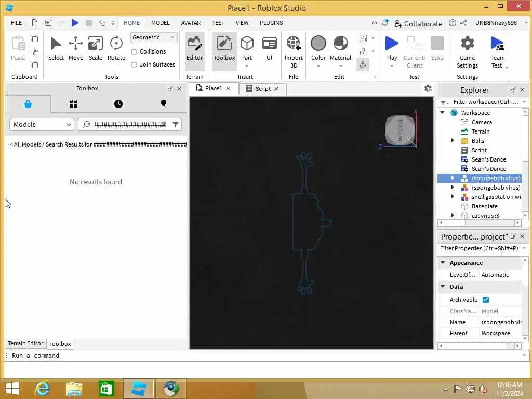Click the Cut scissors icon
This screenshot has width=532, height=399.
click(34, 51)
